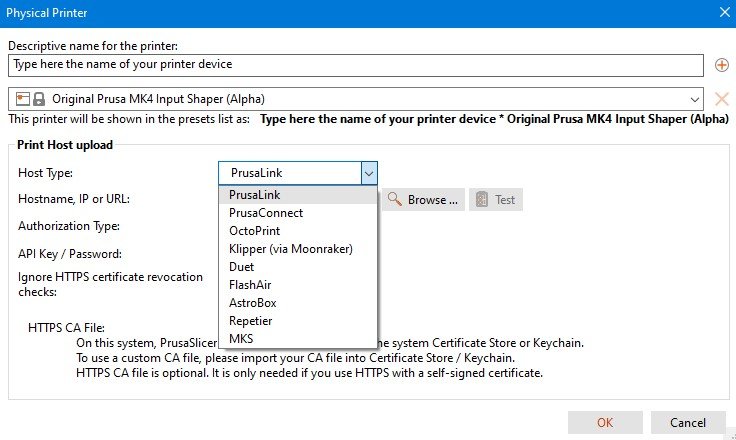Select Klipper (via Moonraker) option

pyautogui.click(x=298, y=249)
